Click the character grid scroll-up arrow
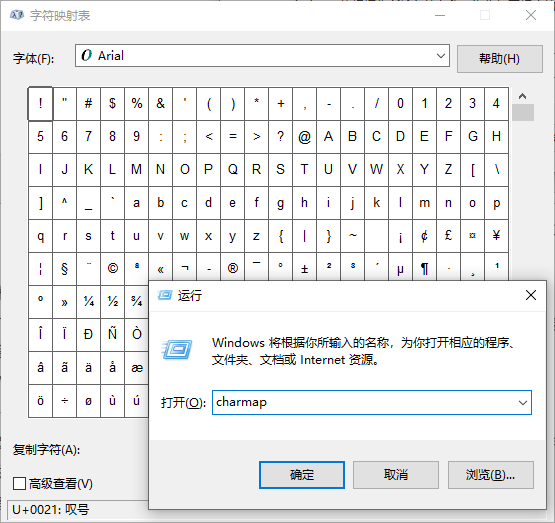 (x=522, y=96)
